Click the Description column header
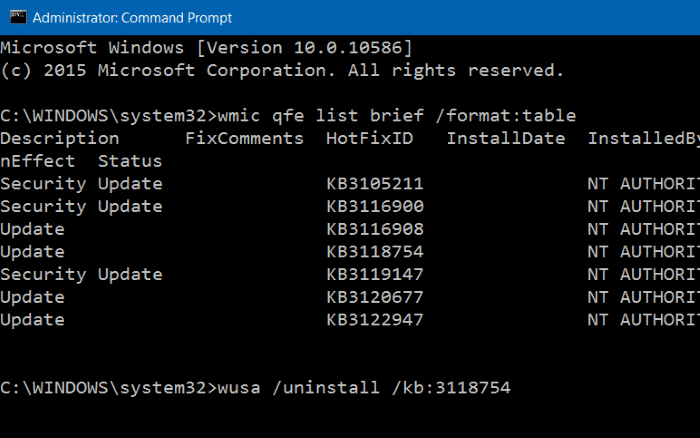 coord(60,139)
